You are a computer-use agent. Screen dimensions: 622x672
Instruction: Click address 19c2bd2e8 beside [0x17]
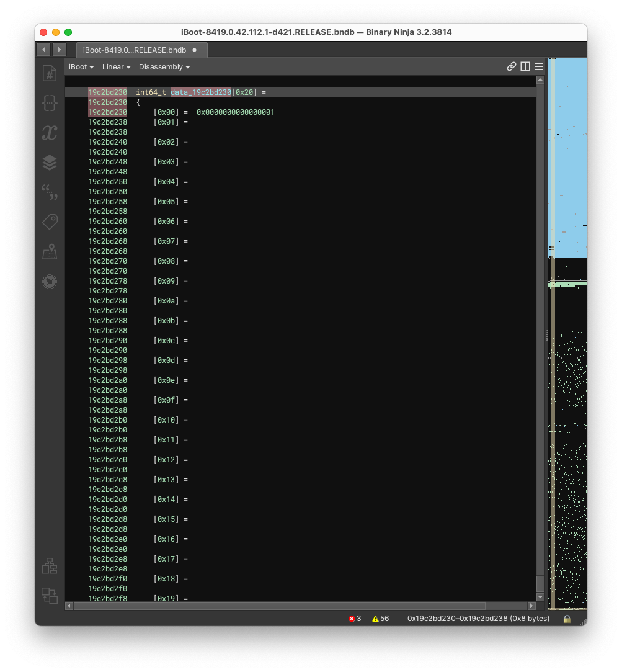[107, 559]
